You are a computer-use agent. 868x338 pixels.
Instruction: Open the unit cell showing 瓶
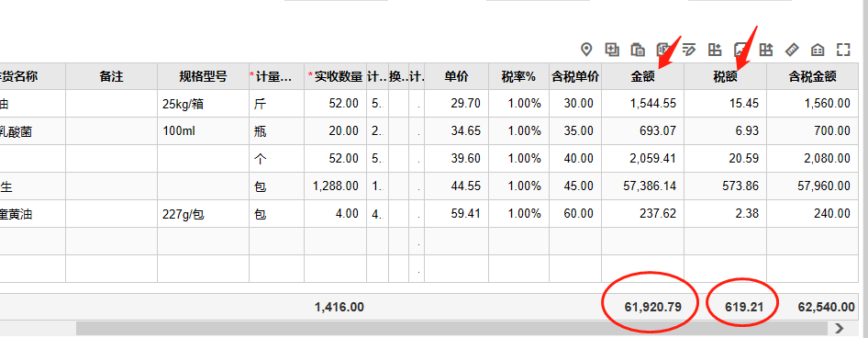click(276, 131)
